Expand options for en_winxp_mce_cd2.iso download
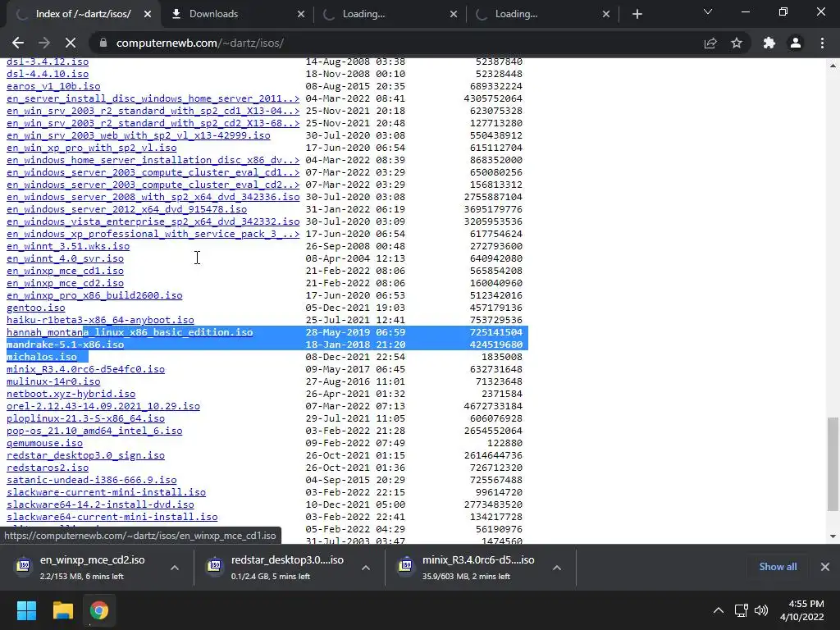840x630 pixels. tap(175, 568)
